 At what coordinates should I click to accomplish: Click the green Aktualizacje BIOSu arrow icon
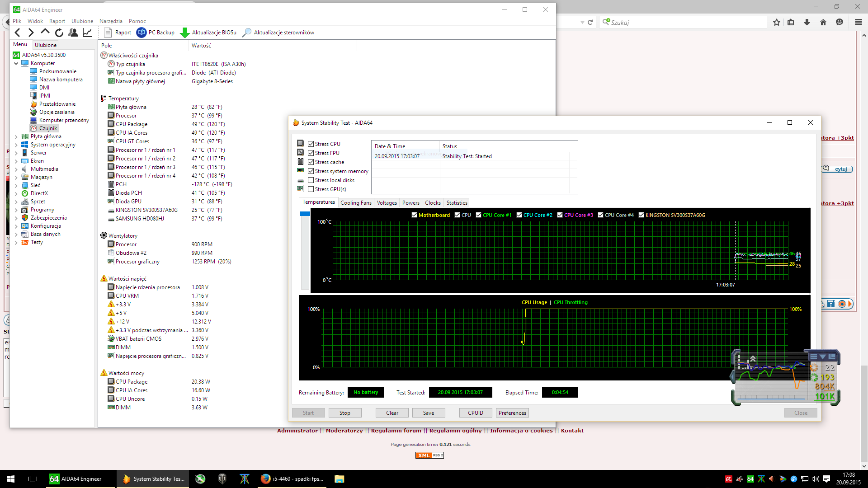coord(184,33)
